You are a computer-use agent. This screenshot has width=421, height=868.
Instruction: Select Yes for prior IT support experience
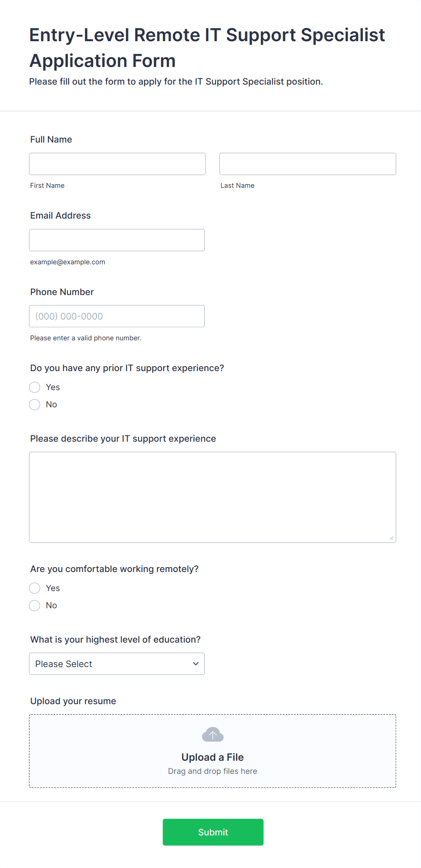pos(35,387)
